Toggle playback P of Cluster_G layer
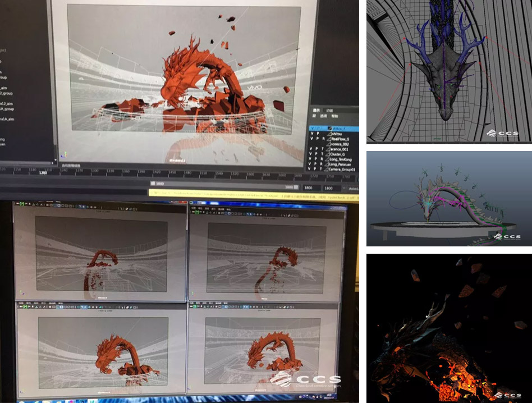This screenshot has height=403, width=532. (x=316, y=154)
